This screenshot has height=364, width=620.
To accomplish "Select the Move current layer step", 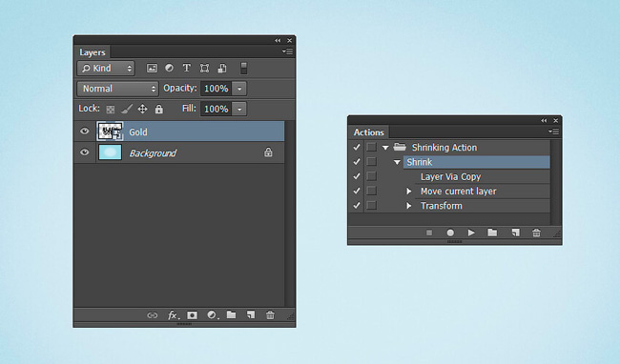I will click(458, 192).
